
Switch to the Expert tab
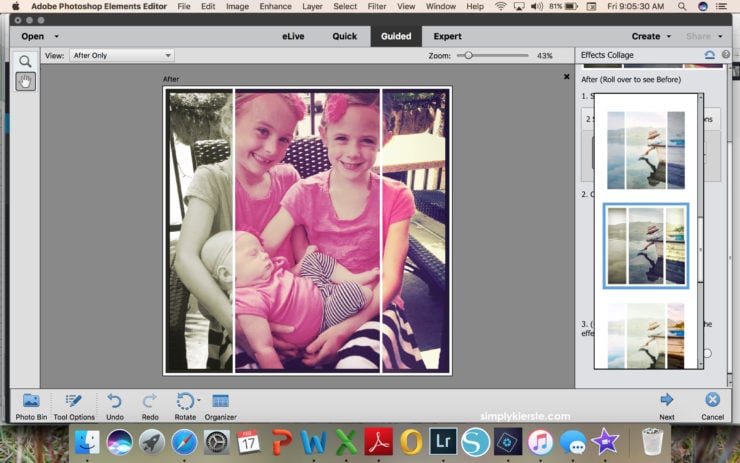[x=447, y=36]
